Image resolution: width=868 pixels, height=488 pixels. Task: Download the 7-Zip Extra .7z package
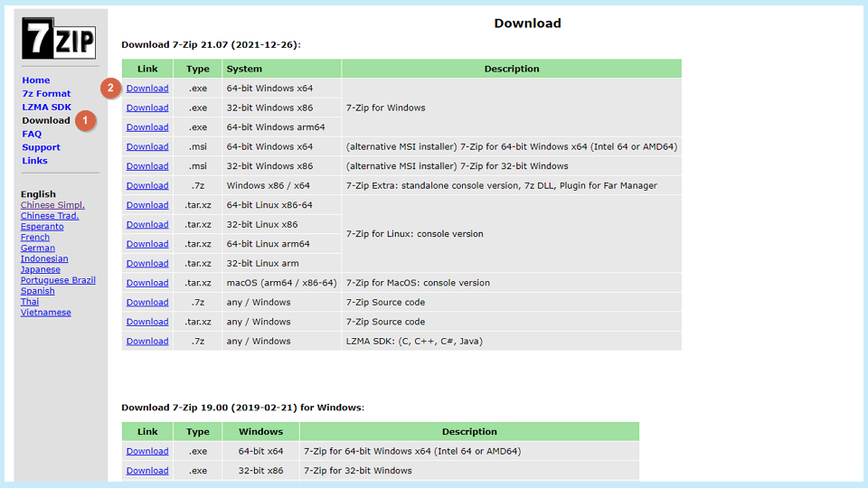pyautogui.click(x=147, y=185)
